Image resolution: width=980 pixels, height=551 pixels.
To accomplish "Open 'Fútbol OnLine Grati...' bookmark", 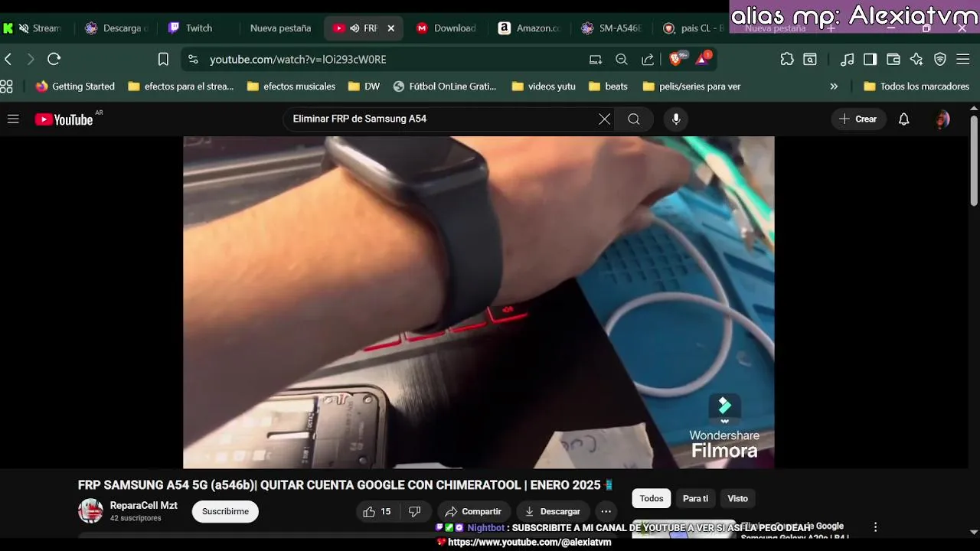I will (445, 86).
